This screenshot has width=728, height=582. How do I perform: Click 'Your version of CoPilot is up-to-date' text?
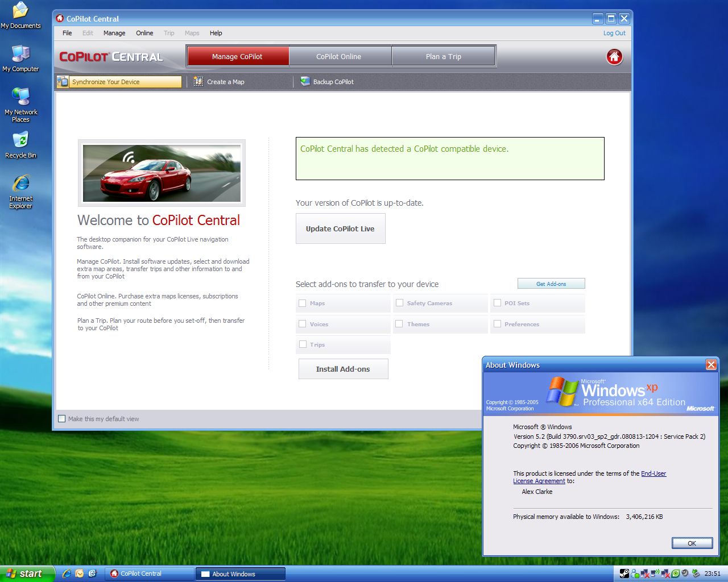point(359,203)
